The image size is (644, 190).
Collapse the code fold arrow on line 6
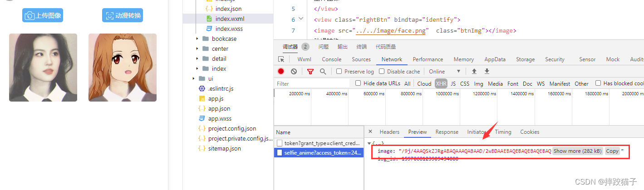[x=302, y=19]
